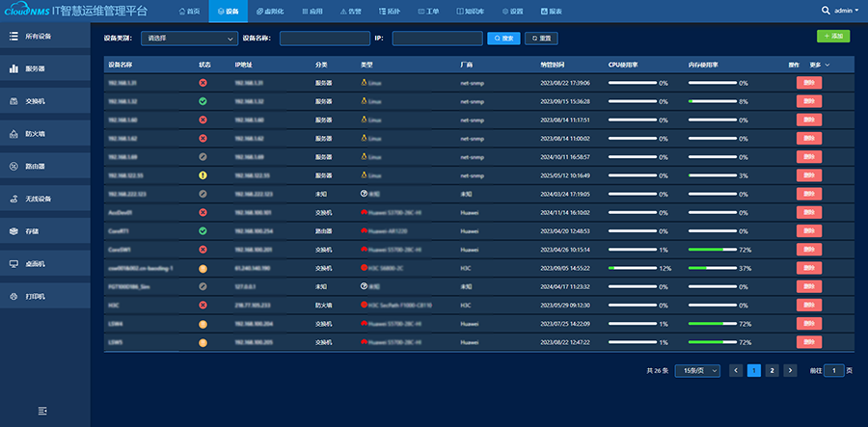Open the admin user dropdown
The height and width of the screenshot is (427, 868).
pyautogui.click(x=847, y=10)
